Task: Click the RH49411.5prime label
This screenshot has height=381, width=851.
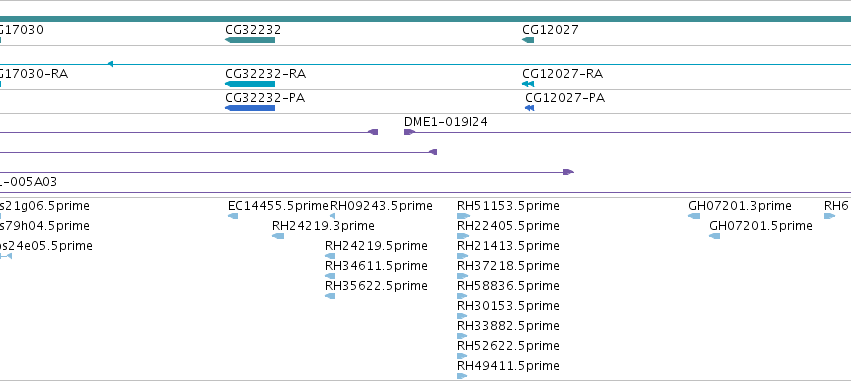Action: point(508,365)
